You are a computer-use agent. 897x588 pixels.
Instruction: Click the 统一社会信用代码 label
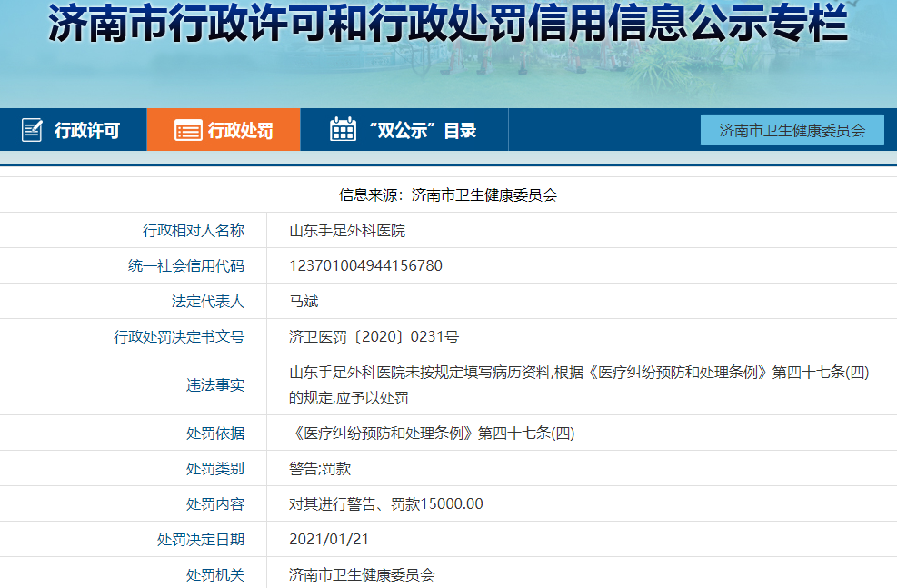point(186,266)
